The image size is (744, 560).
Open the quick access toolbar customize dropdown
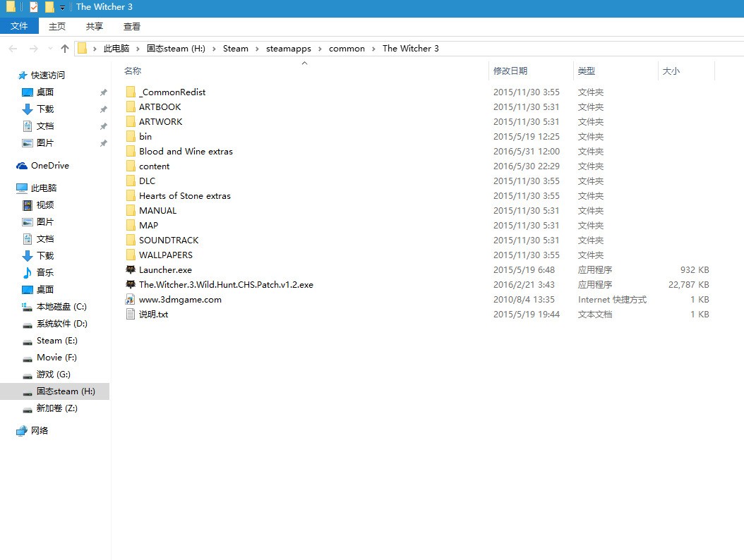coord(62,8)
